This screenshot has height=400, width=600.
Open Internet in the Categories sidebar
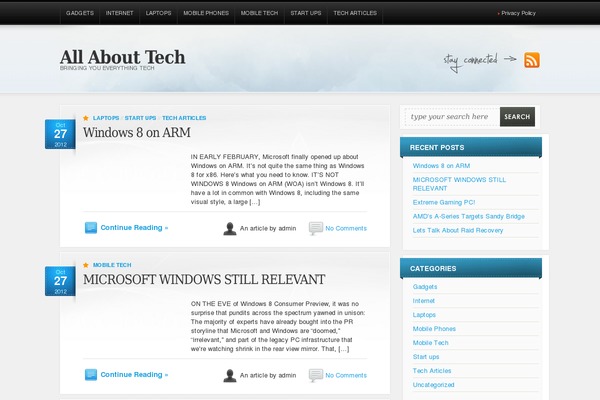tap(424, 301)
